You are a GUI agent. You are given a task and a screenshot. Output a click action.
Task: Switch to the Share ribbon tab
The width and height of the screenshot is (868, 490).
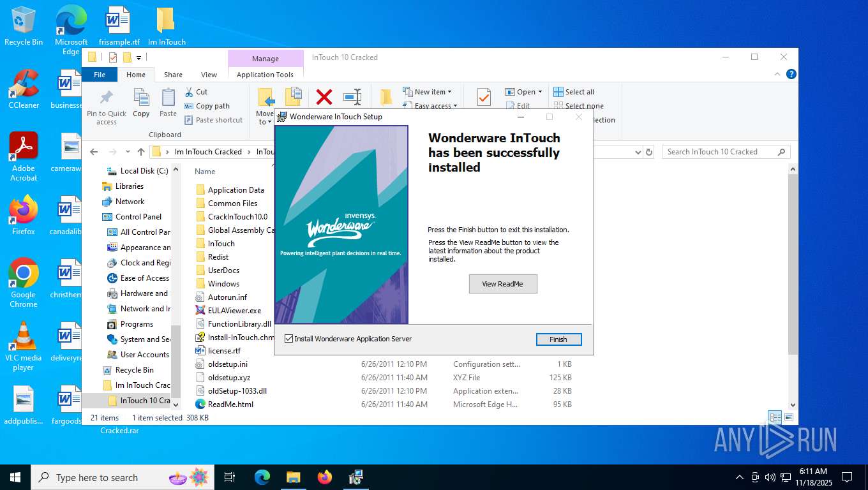tap(173, 75)
